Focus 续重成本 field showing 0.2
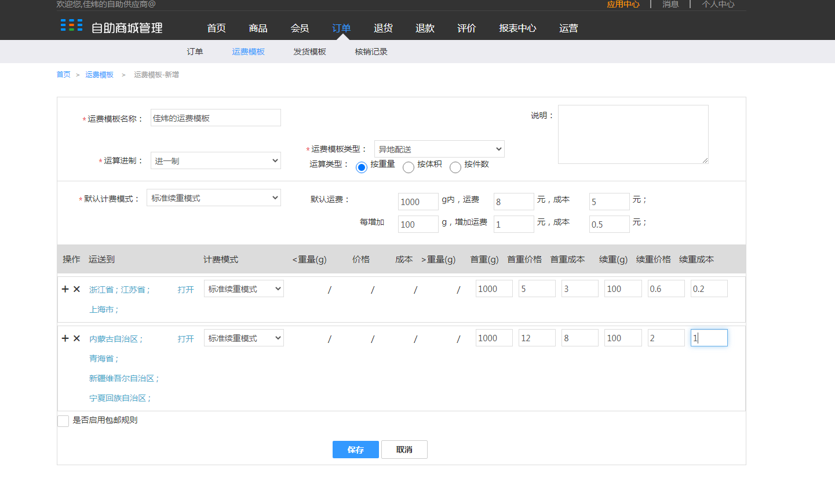The width and height of the screenshot is (835, 504). pos(709,288)
